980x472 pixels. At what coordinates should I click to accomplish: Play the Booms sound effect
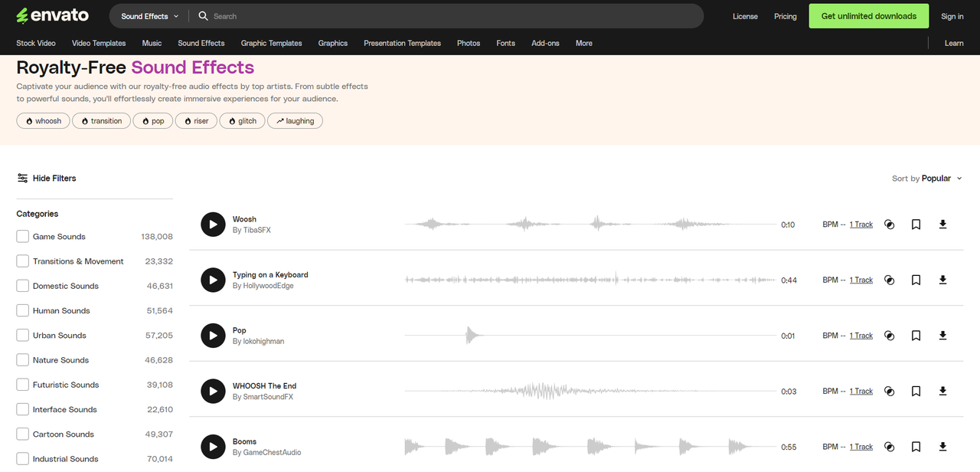tap(213, 447)
